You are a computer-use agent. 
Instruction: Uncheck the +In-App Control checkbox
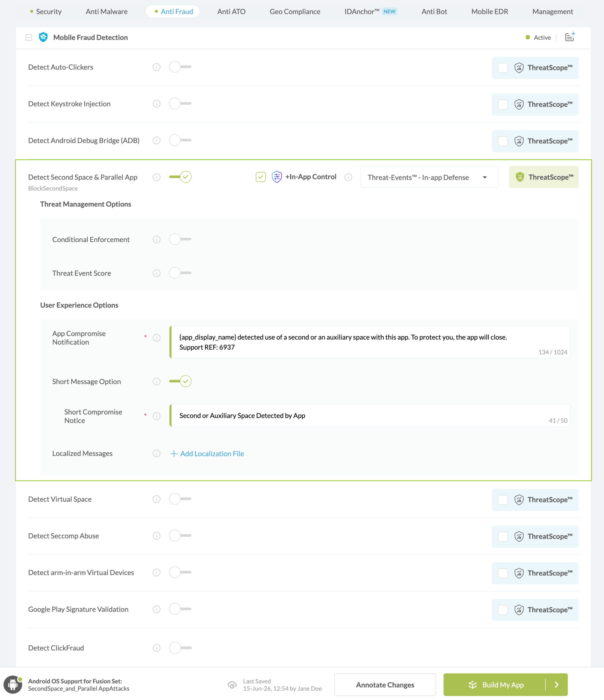click(261, 177)
